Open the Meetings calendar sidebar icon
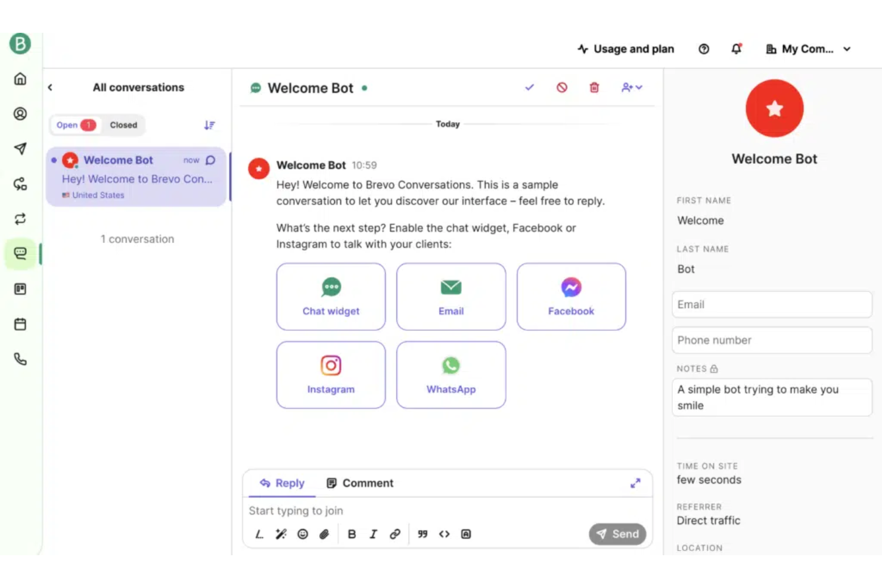Screen dimensions: 882x588 (20, 324)
